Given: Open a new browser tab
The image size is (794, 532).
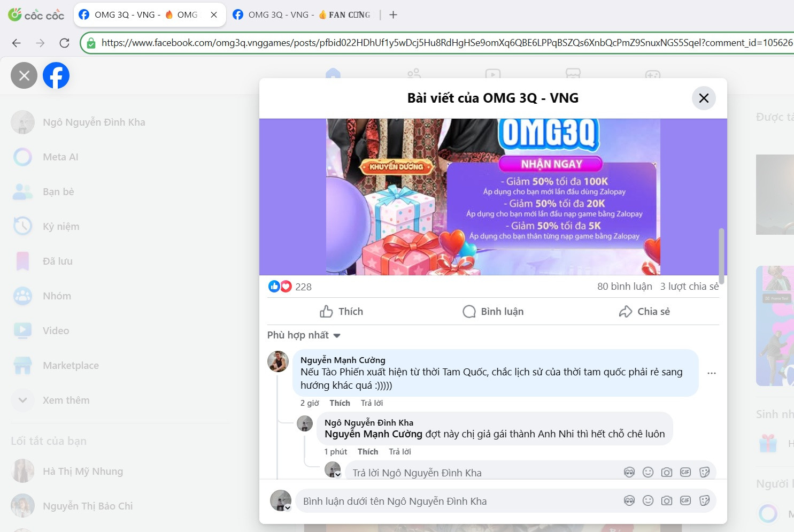Looking at the screenshot, I should 393,15.
